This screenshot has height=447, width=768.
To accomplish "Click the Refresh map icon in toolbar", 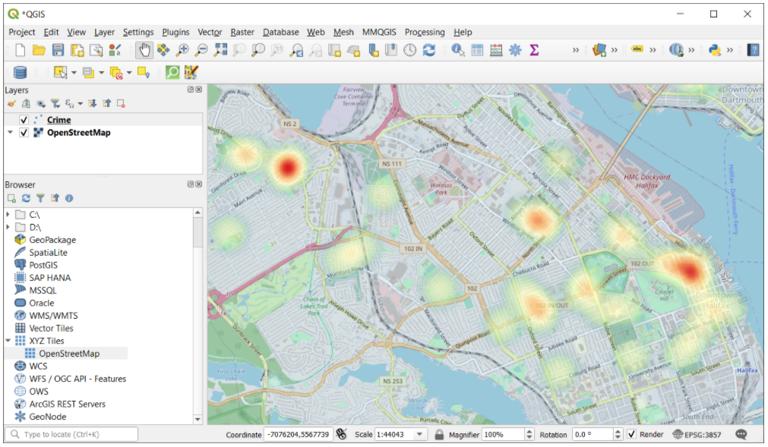I will (429, 50).
